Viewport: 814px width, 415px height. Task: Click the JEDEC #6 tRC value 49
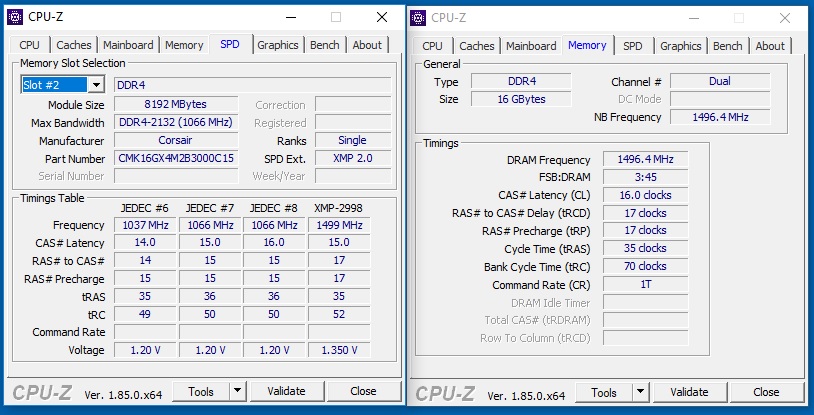[145, 314]
